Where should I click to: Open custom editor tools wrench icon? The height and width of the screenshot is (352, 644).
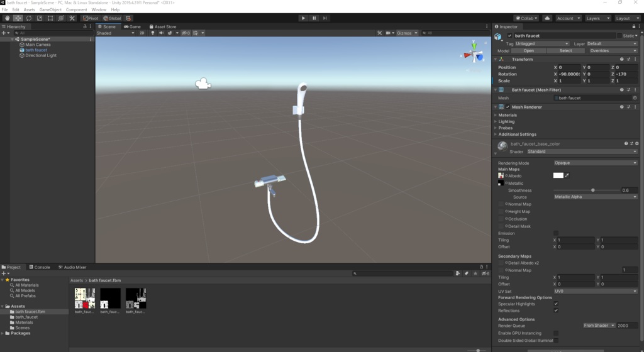point(72,18)
